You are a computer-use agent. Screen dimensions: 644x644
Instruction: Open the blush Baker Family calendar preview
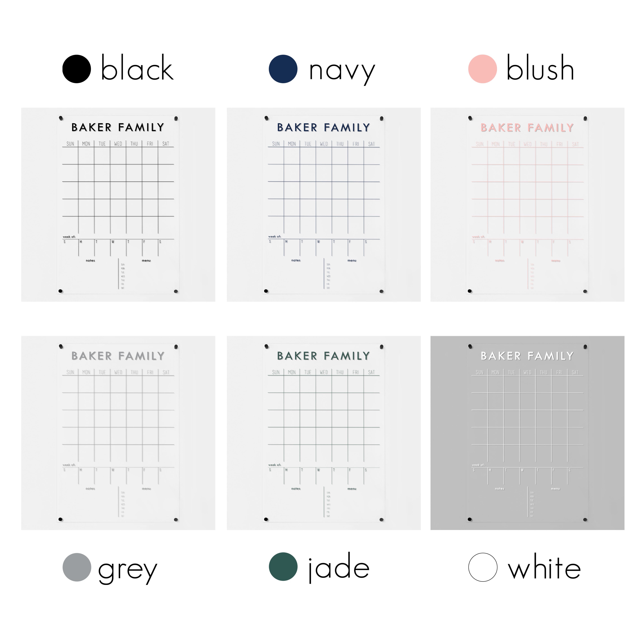pyautogui.click(x=527, y=205)
